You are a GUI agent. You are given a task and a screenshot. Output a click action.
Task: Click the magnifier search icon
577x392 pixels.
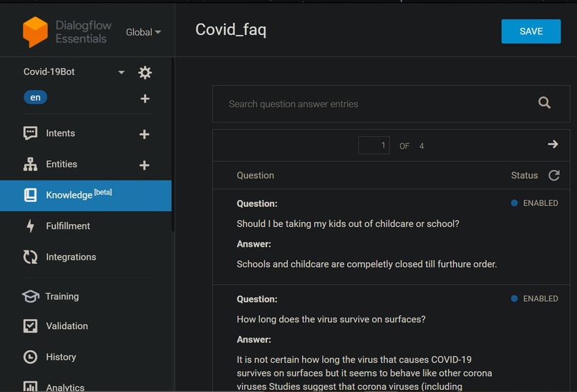pos(544,102)
